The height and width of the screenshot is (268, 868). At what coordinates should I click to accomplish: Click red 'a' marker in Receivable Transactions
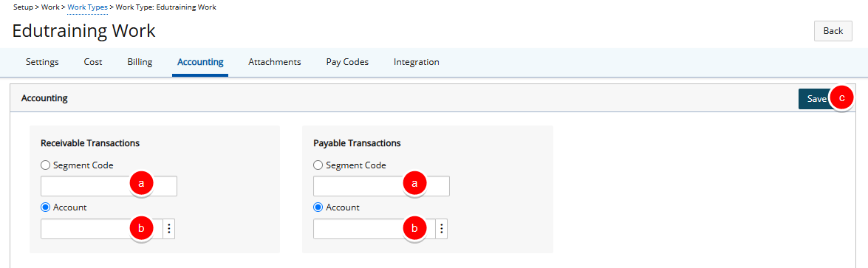click(x=141, y=185)
